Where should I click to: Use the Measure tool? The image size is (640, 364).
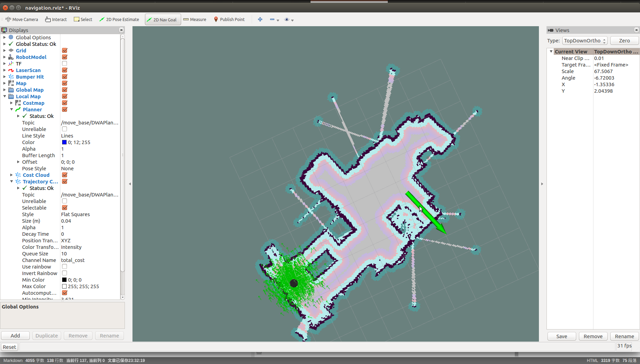pos(195,20)
